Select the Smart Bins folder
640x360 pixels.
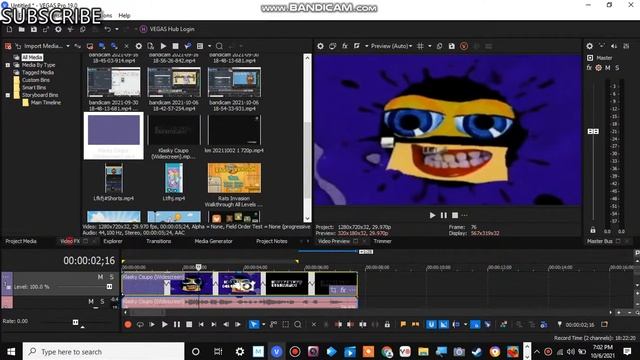[x=33, y=88]
